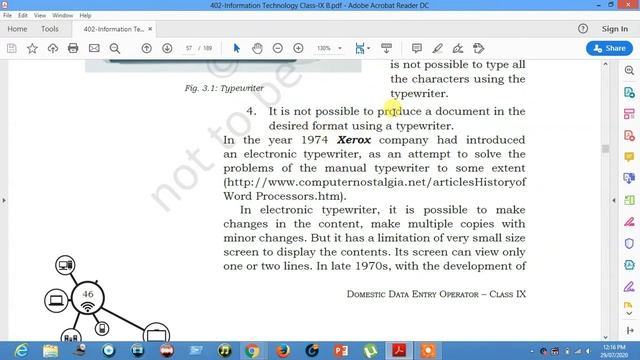Open the Edit menu

[22, 16]
